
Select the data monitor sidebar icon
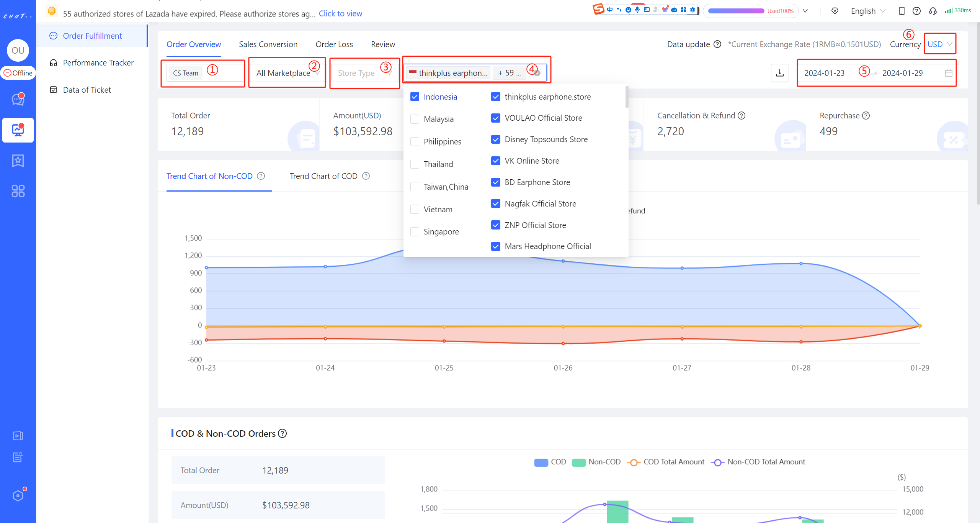click(18, 130)
